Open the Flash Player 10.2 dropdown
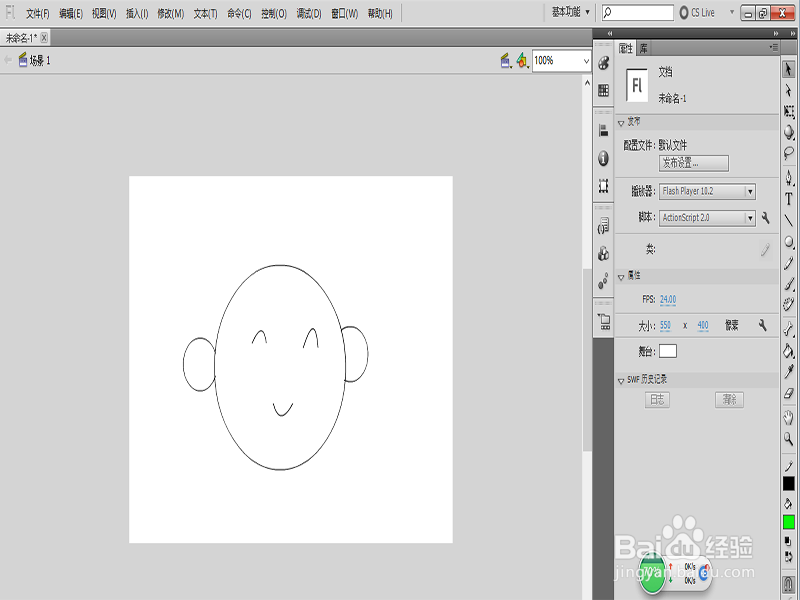The height and width of the screenshot is (600, 800). point(707,191)
